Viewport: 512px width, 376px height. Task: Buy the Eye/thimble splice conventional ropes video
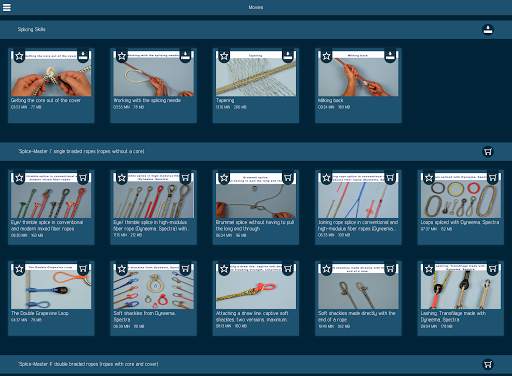(x=83, y=178)
